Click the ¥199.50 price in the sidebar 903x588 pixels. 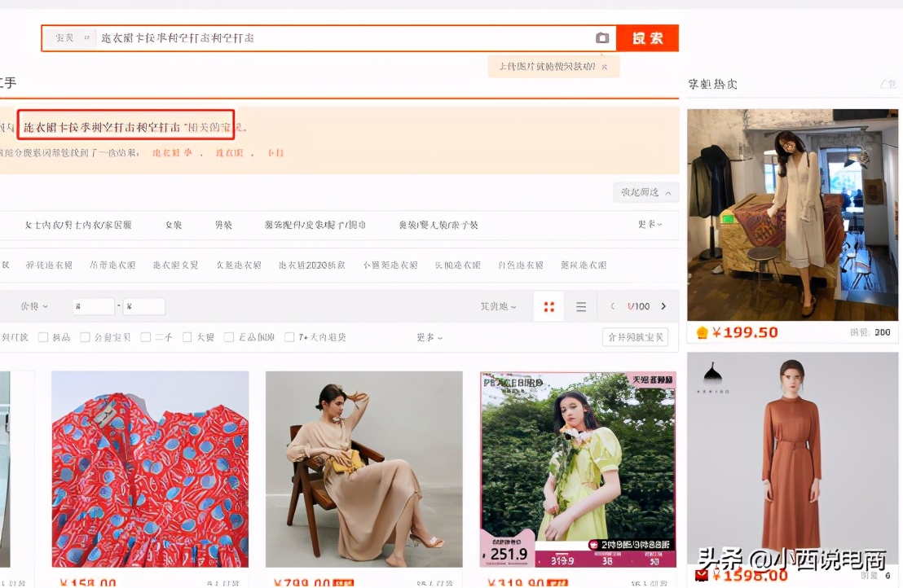[x=745, y=332]
